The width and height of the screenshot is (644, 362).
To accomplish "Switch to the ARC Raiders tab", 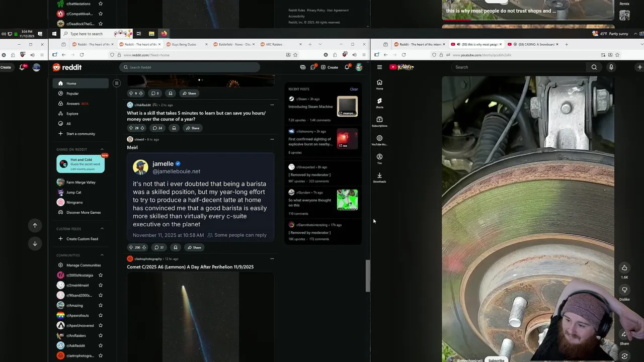I will [x=281, y=44].
